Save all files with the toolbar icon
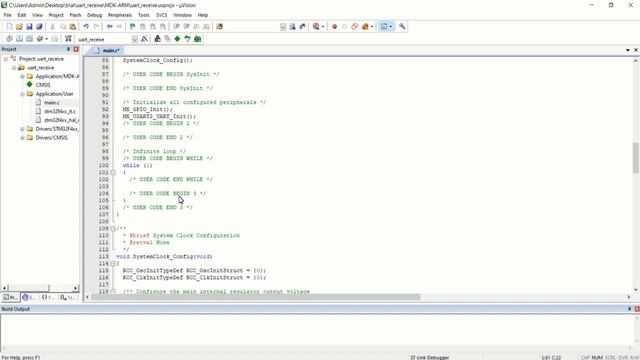Image resolution: width=640 pixels, height=360 pixels. (39, 27)
